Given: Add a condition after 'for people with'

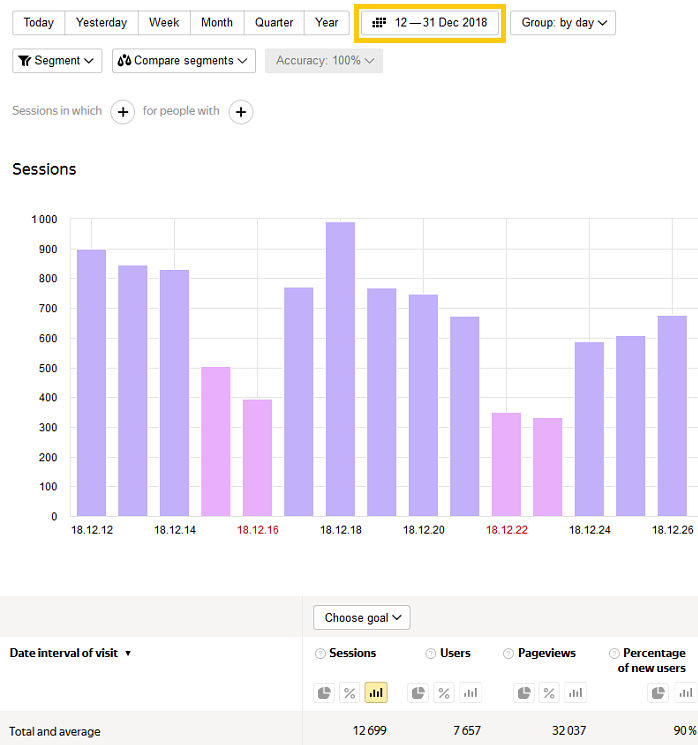Looking at the screenshot, I should (x=240, y=112).
